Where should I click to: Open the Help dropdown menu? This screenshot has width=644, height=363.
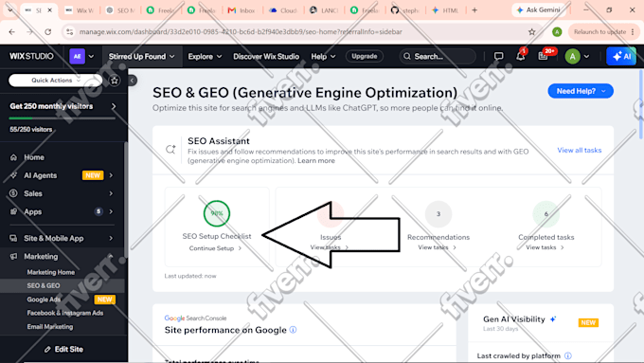click(x=323, y=56)
